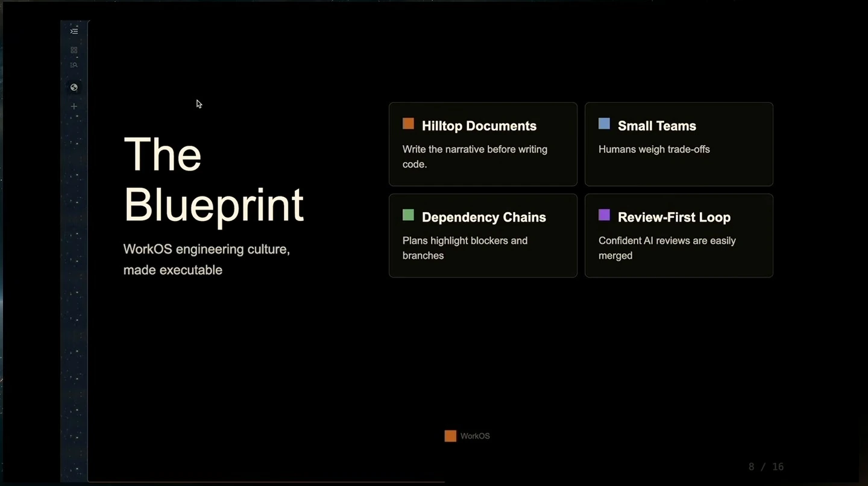Click the text 'Humans weigh trade-offs'

pos(654,149)
